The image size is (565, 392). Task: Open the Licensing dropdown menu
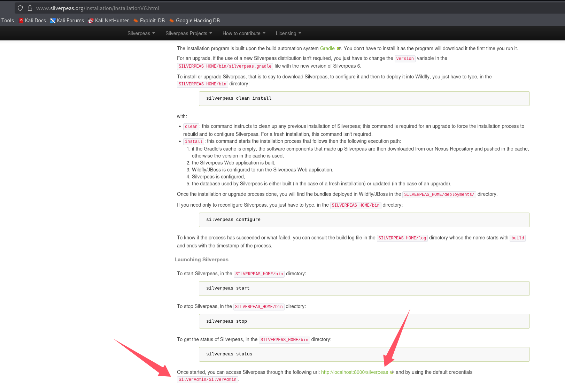(288, 33)
